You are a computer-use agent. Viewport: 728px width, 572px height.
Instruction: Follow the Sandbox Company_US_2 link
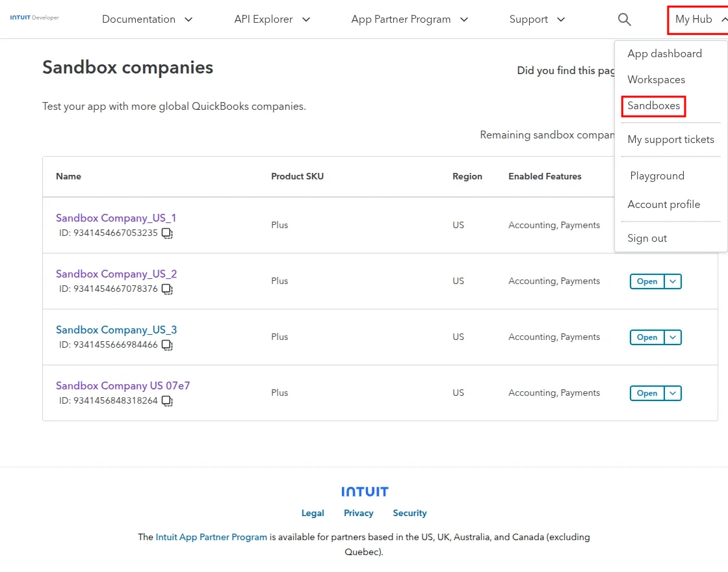tap(116, 274)
